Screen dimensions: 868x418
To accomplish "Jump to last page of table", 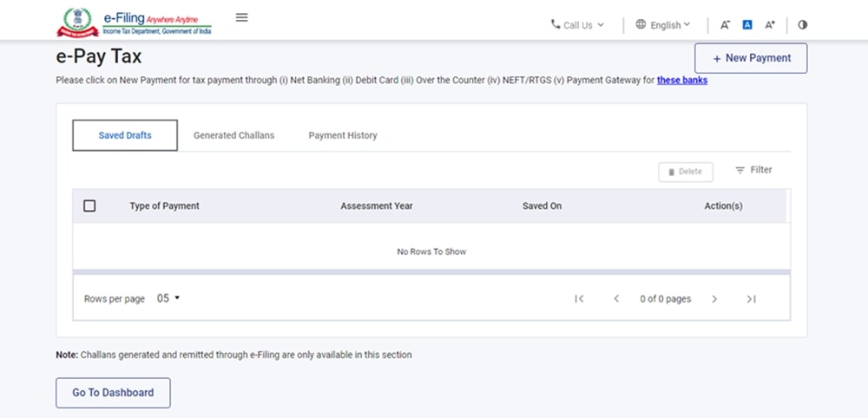I will pyautogui.click(x=751, y=299).
